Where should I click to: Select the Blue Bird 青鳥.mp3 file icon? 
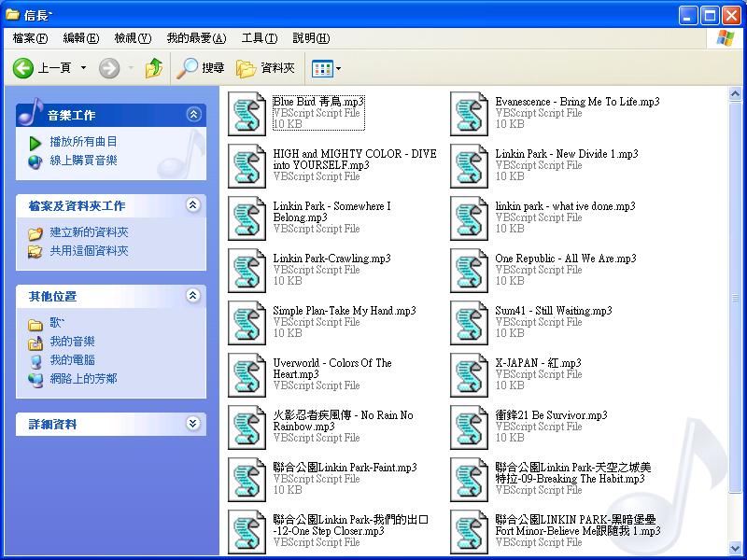[247, 112]
